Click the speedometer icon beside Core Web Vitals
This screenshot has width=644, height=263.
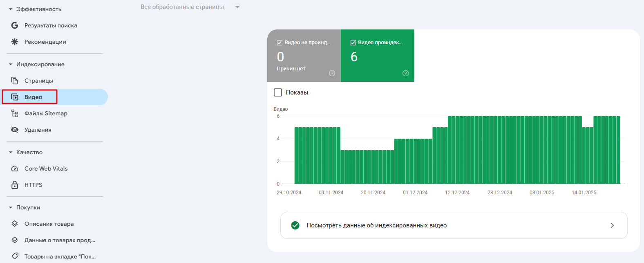pos(15,169)
